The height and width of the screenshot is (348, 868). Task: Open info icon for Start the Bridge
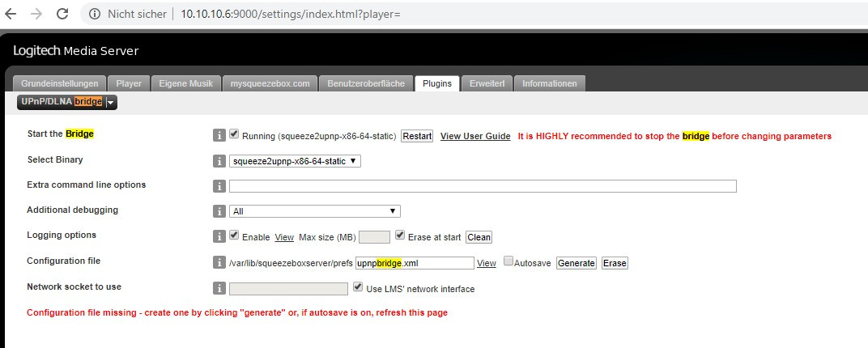coord(219,135)
